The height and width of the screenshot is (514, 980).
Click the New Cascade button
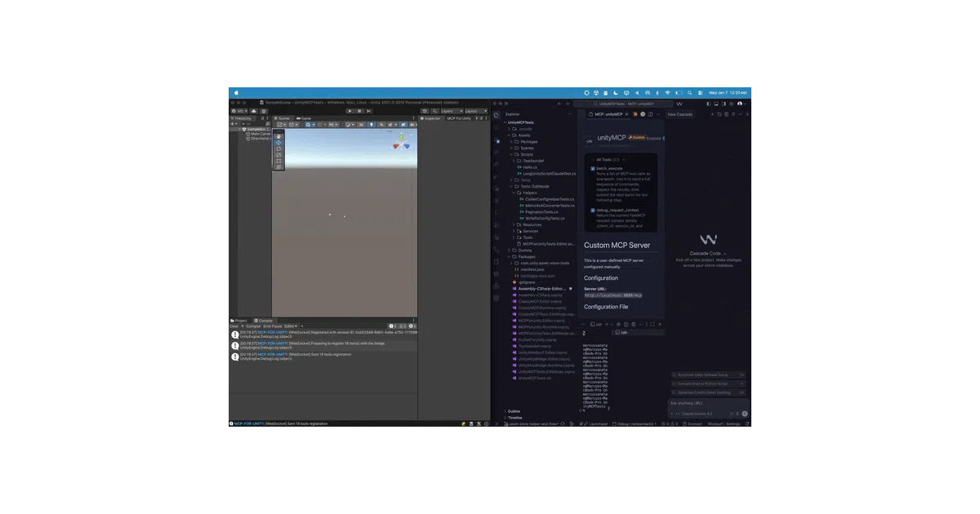(679, 114)
